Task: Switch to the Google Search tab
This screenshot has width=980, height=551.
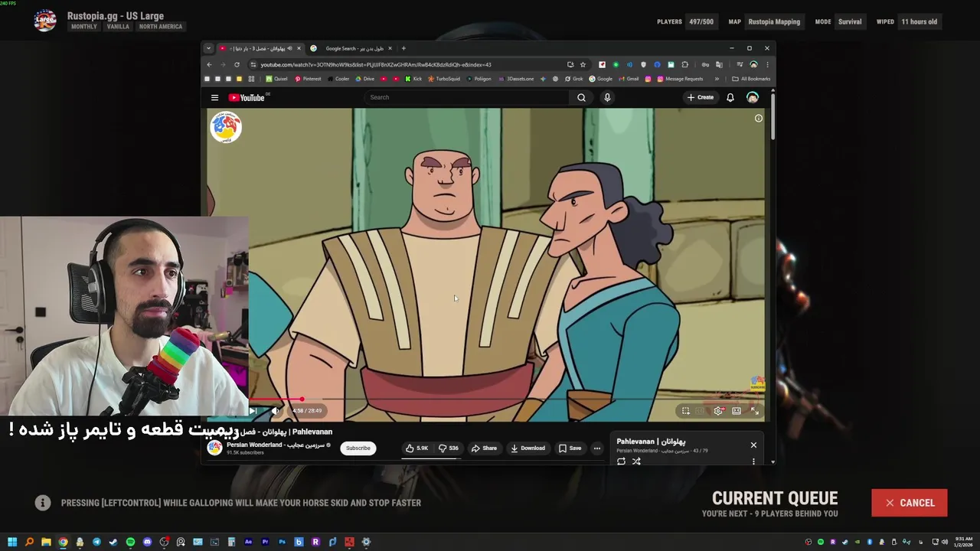Action: 352,48
